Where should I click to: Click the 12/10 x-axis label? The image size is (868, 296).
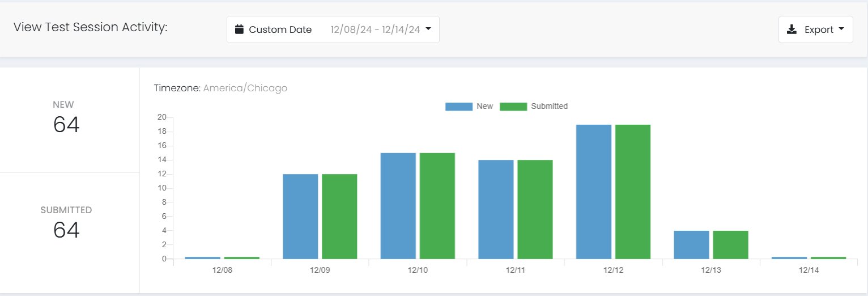[x=418, y=270]
